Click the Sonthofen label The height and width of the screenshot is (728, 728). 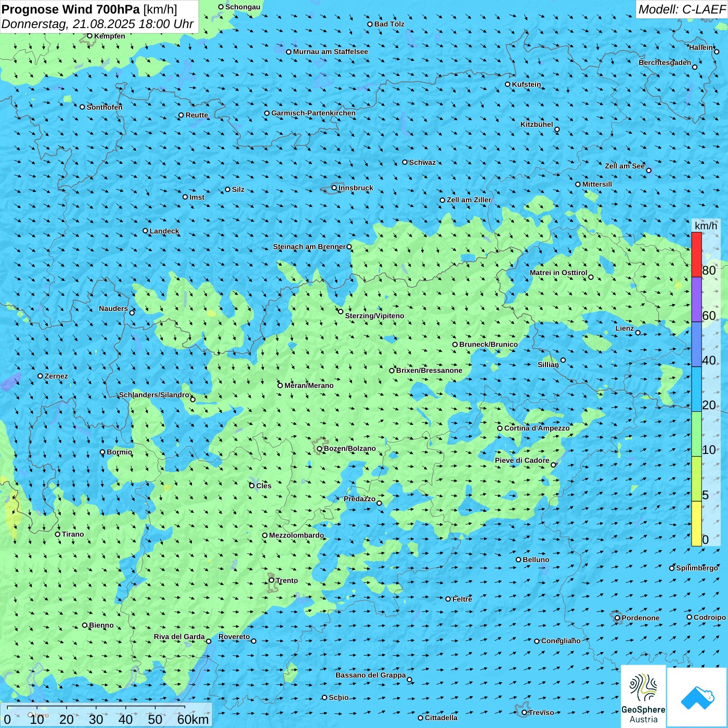[x=105, y=107]
